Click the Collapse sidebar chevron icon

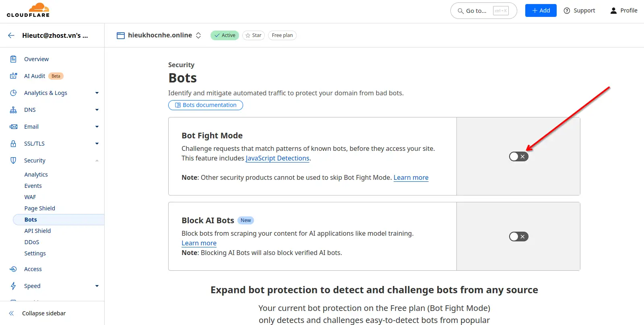tap(11, 313)
